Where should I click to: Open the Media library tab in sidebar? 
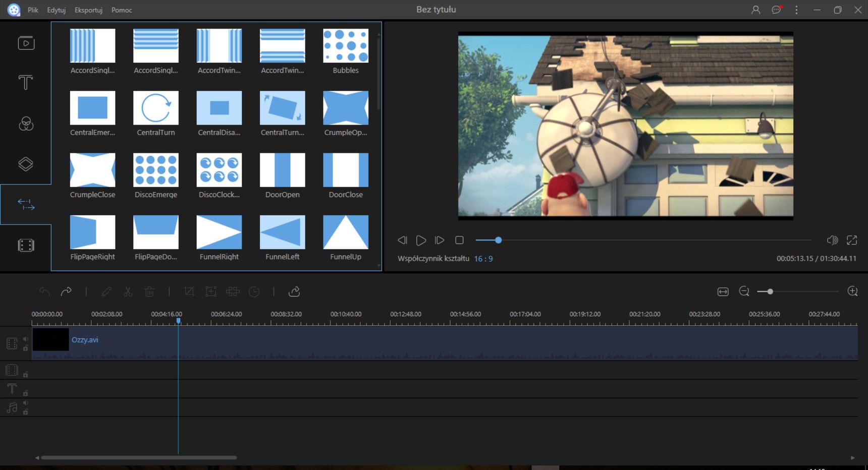tap(26, 43)
